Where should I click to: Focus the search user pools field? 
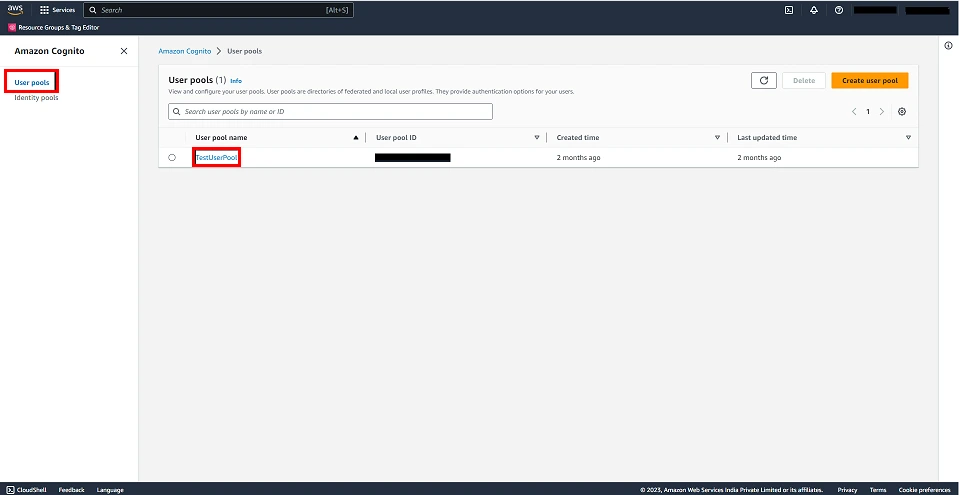[330, 112]
